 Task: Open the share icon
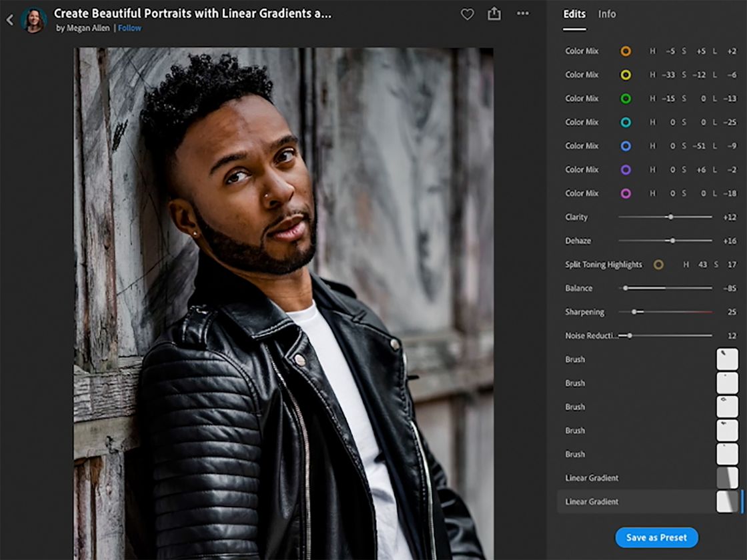click(x=494, y=14)
